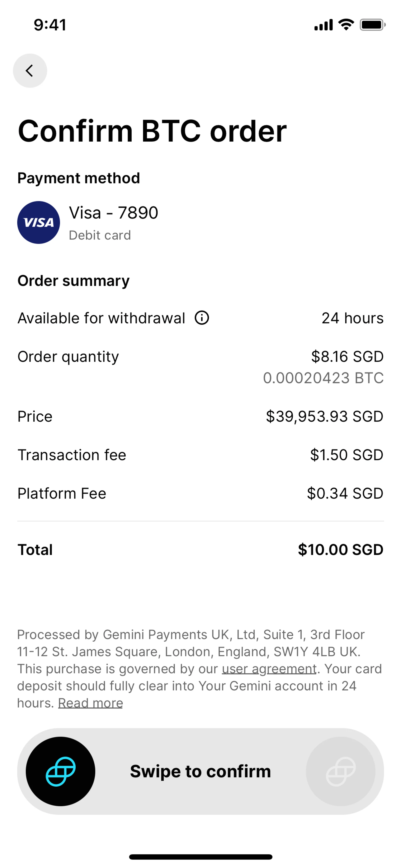Click the Visa logo icon
This screenshot has height=868, width=401.
tap(39, 222)
